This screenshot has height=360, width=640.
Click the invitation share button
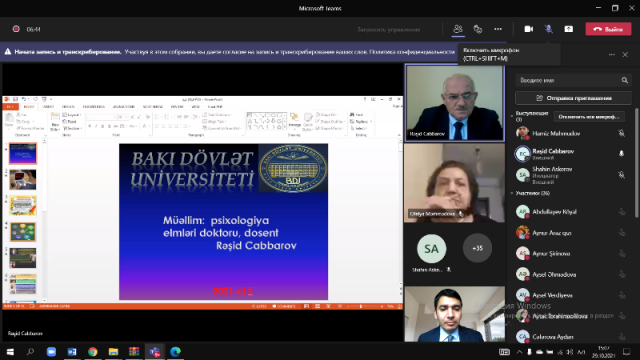pos(573,98)
